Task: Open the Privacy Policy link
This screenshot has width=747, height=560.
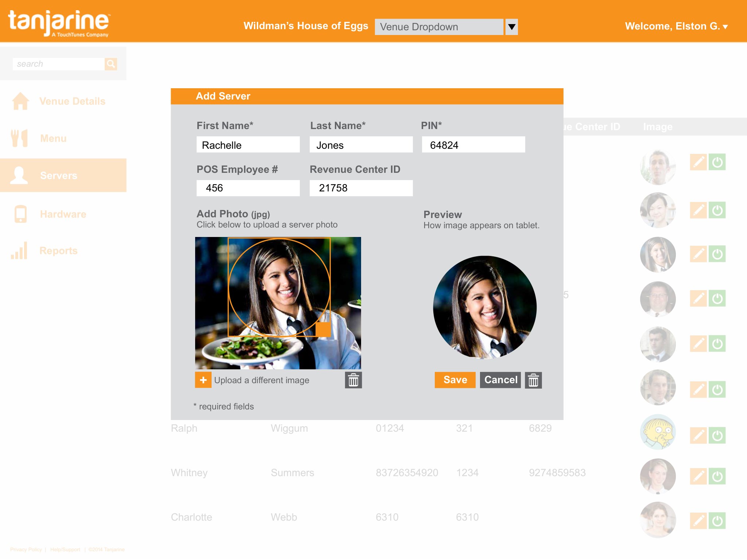Action: pos(26,549)
